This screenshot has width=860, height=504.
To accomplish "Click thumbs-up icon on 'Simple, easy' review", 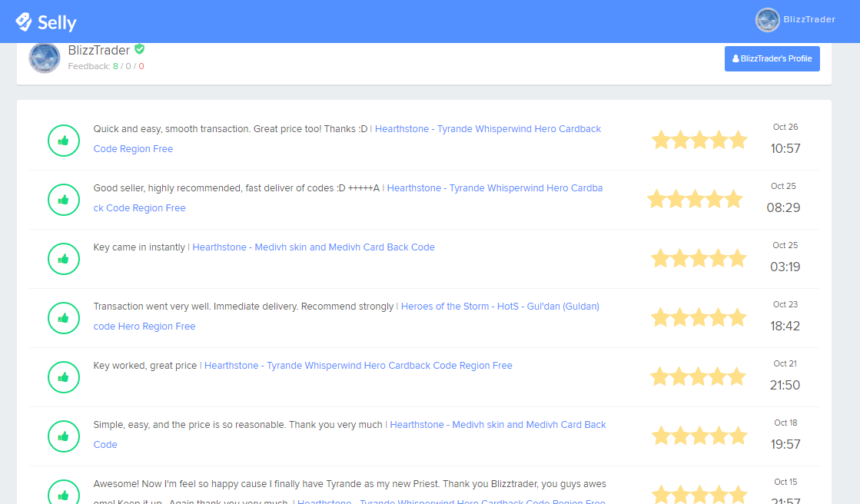I will tap(64, 436).
